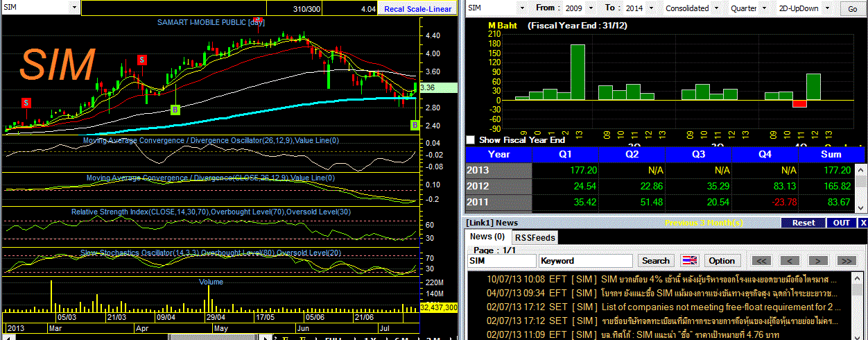Click the 32,437,300 volume value label

[439, 307]
